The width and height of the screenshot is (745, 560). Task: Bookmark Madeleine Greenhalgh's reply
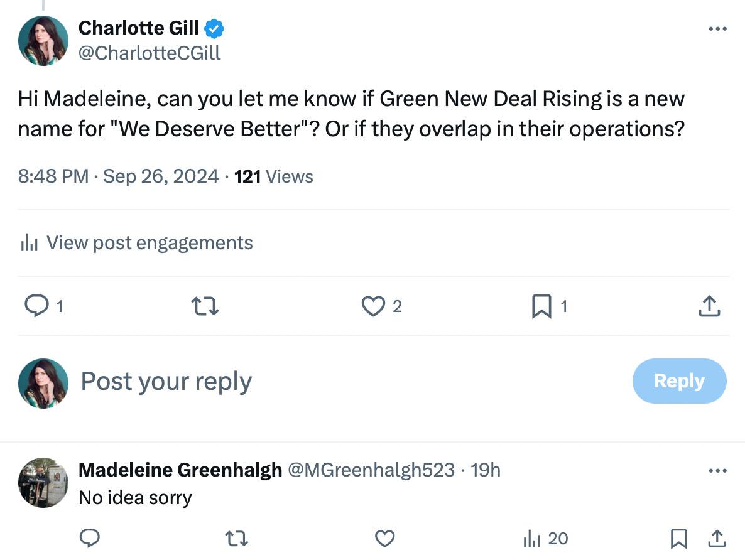pos(678,538)
